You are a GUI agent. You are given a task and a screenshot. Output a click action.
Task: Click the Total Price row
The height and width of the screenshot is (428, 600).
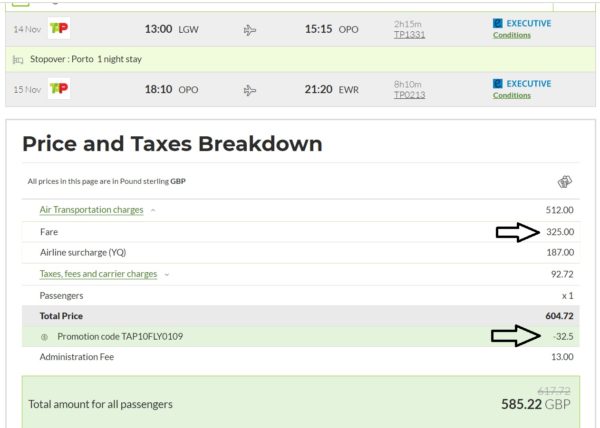click(300, 315)
